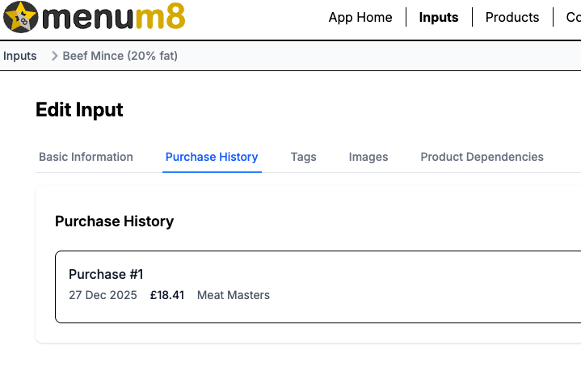
Task: Select the Purchase History tab
Action: 212,157
